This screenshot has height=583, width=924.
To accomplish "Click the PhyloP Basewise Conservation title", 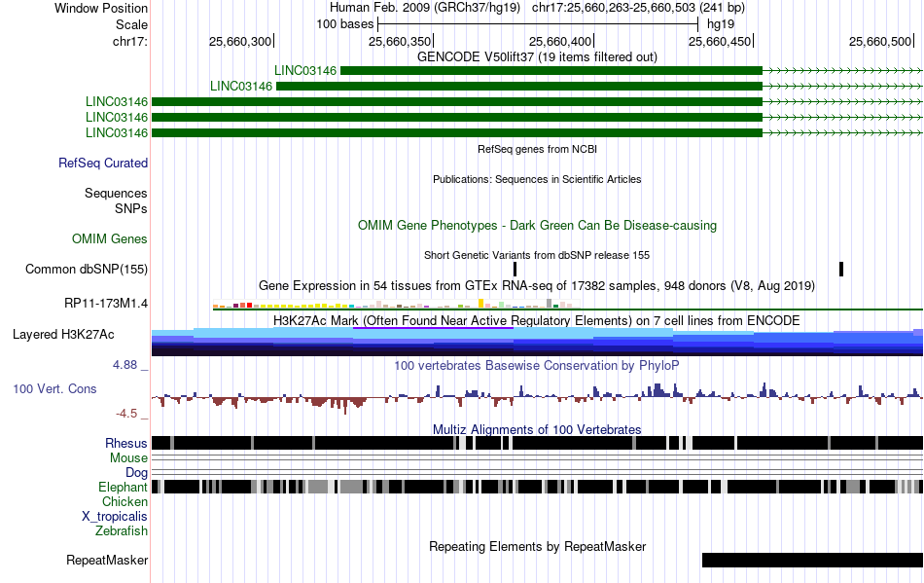I will tap(537, 366).
